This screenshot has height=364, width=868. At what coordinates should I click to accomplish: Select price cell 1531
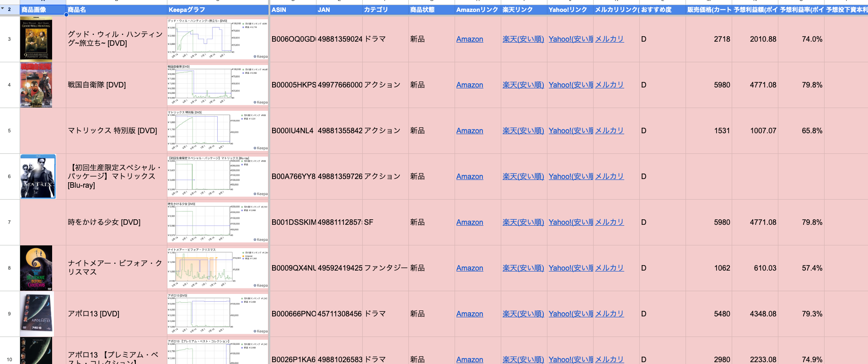click(709, 131)
